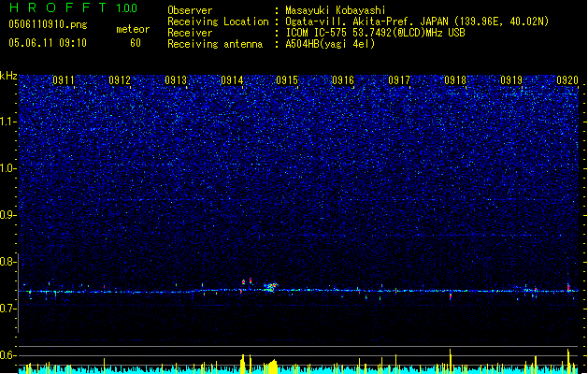Click the ICOM IC-575 receiver text

pos(375,33)
